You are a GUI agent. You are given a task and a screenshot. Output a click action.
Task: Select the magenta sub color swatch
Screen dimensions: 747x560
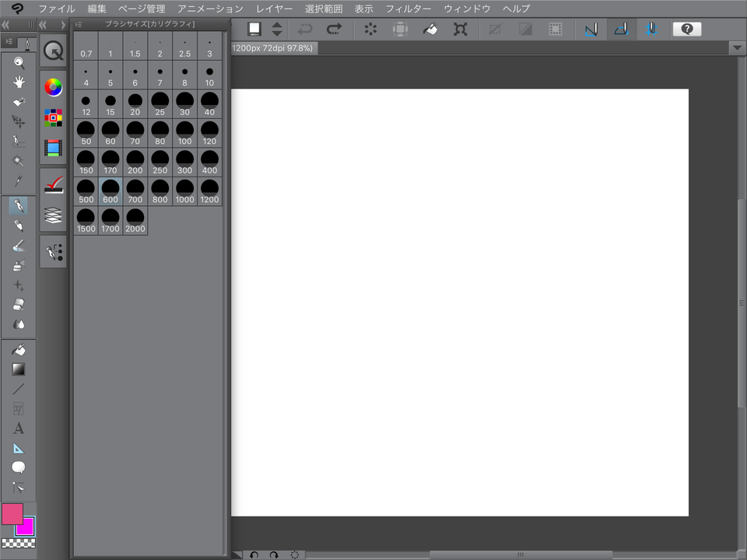[x=27, y=528]
